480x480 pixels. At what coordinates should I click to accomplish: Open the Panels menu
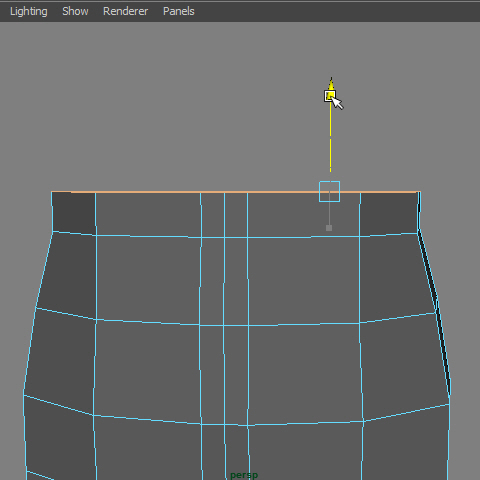click(179, 11)
